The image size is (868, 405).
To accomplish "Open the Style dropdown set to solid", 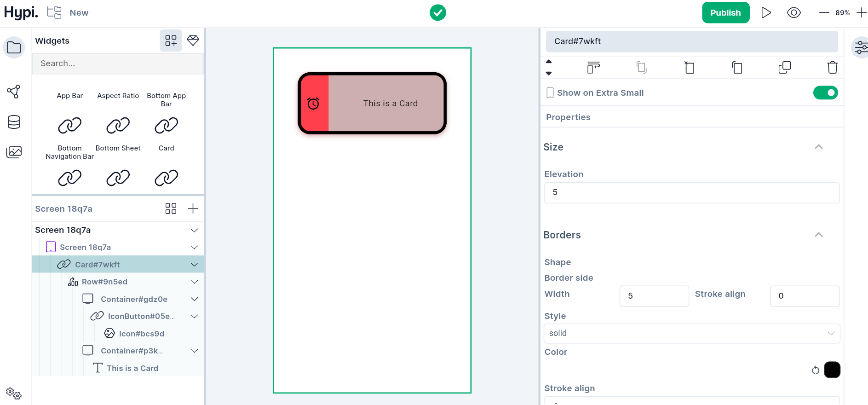I will tap(691, 333).
